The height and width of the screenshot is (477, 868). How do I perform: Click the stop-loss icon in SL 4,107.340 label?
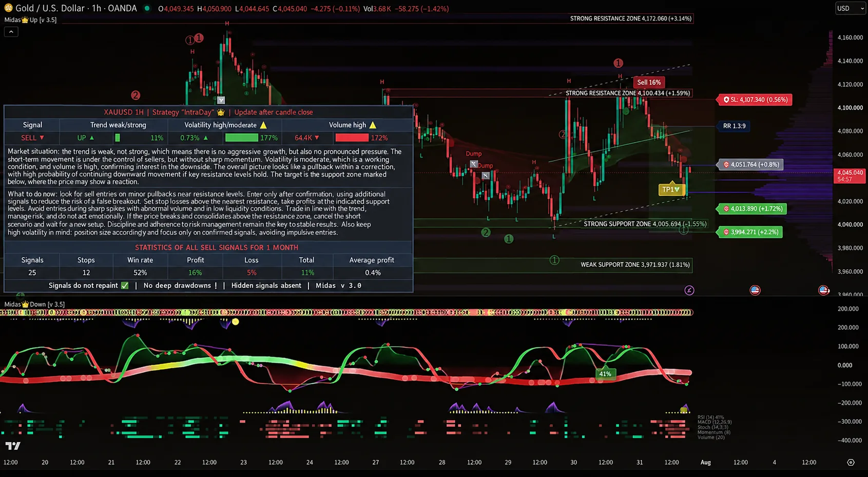726,100
